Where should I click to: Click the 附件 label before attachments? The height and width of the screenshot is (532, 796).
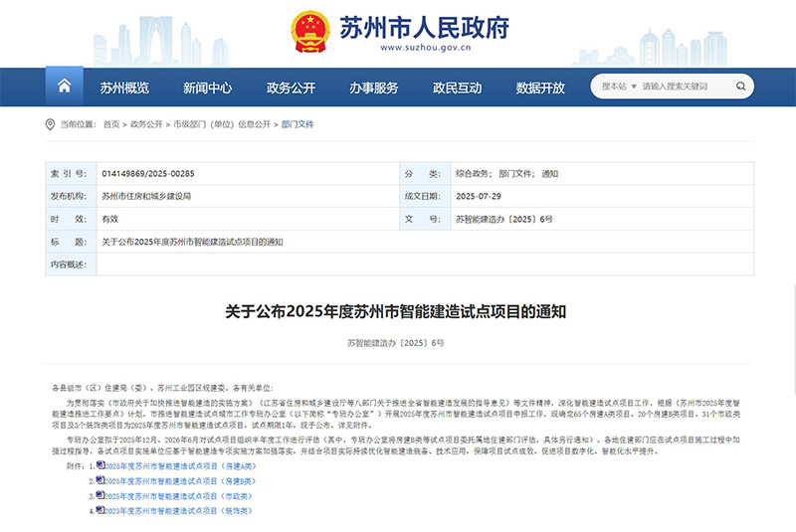pos(77,466)
